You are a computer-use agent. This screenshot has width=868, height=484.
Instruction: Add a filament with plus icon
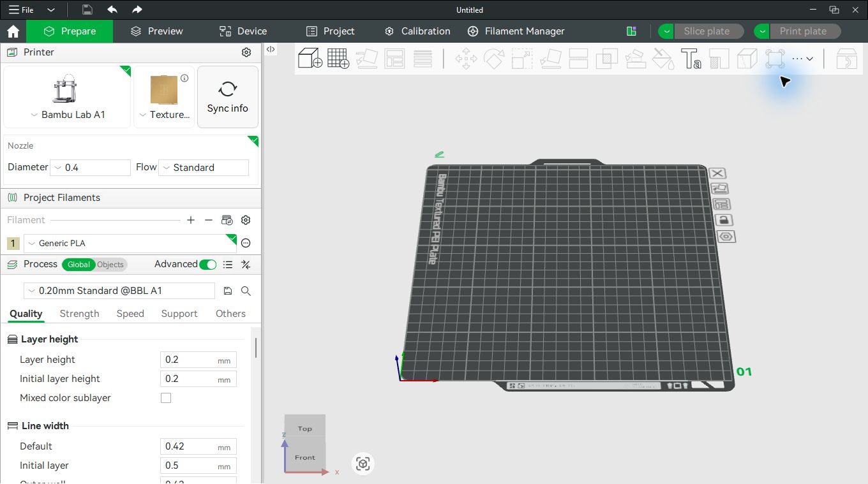191,220
